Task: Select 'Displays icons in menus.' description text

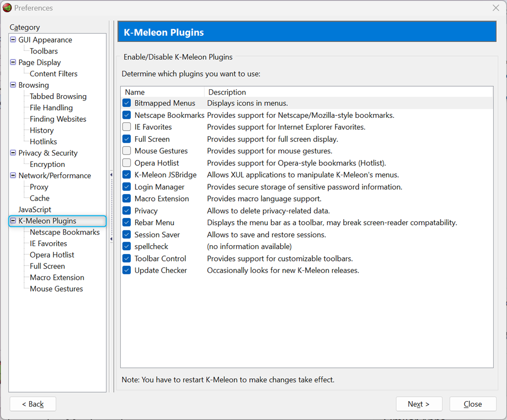Action: [x=248, y=103]
